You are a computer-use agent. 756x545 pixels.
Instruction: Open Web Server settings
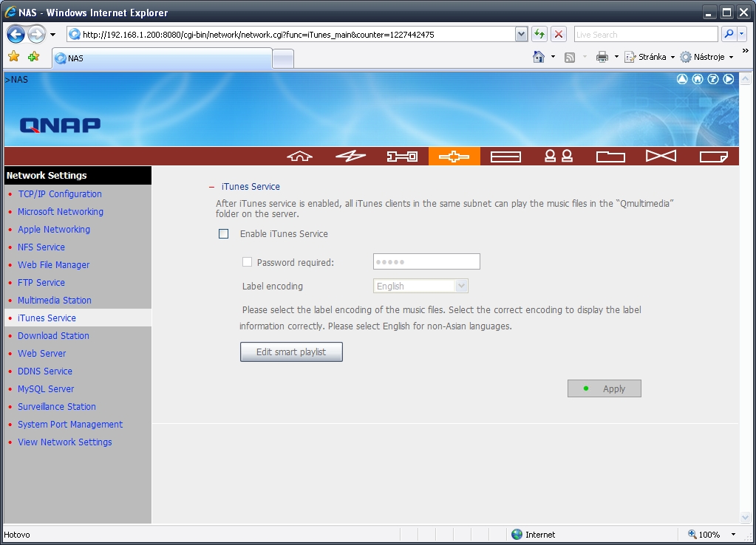(42, 354)
